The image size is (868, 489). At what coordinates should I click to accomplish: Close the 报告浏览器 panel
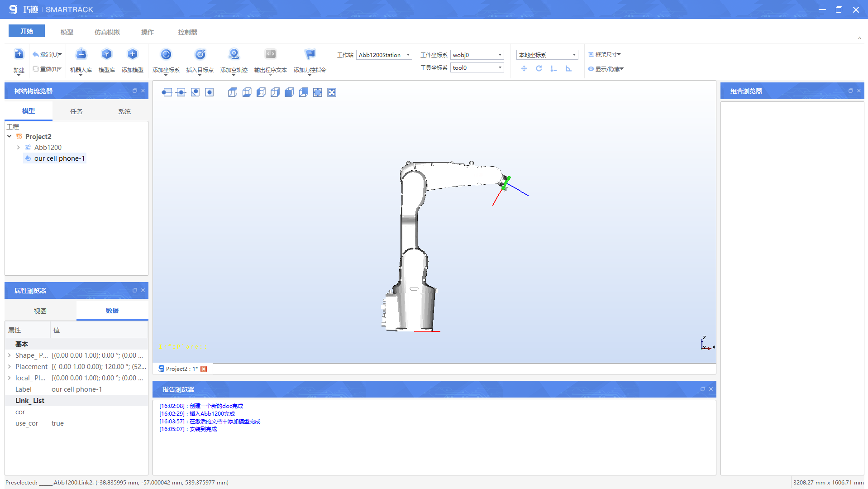pos(711,389)
